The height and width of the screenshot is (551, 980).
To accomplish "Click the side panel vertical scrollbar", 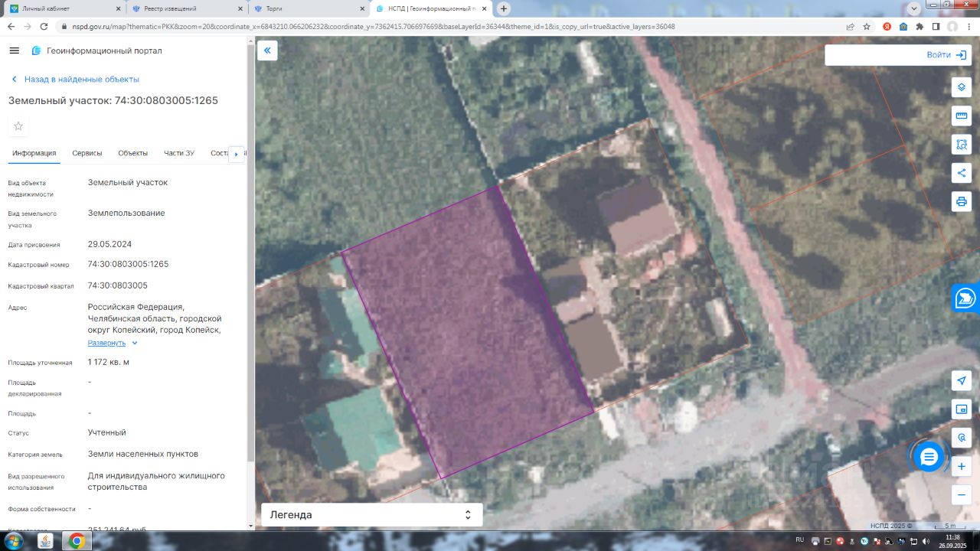I will [x=250, y=253].
